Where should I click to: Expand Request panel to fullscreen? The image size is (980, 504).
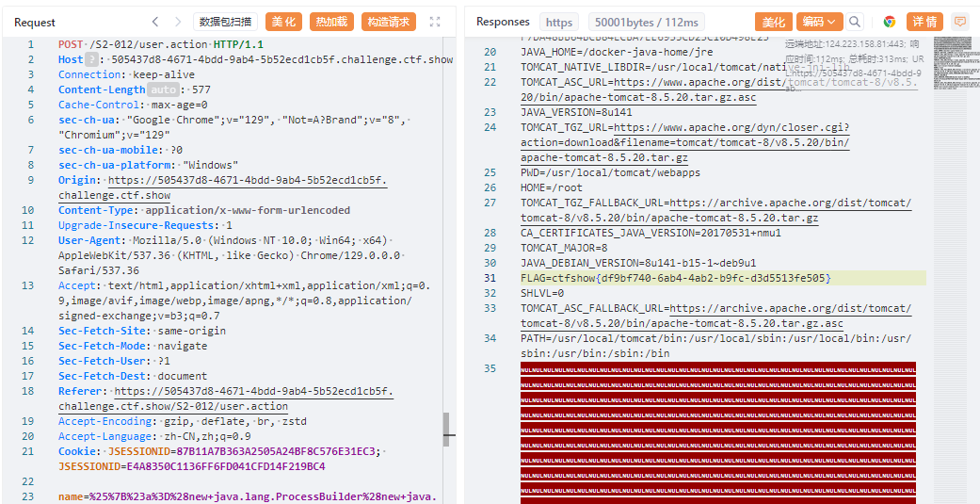click(x=435, y=22)
